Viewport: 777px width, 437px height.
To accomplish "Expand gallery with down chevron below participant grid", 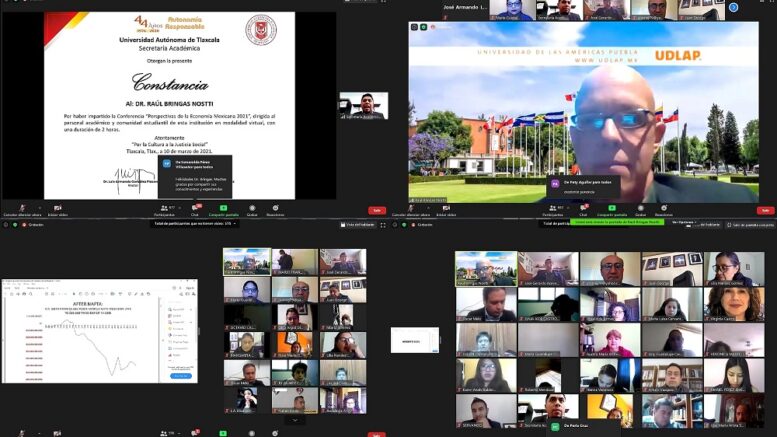I will [295, 420].
